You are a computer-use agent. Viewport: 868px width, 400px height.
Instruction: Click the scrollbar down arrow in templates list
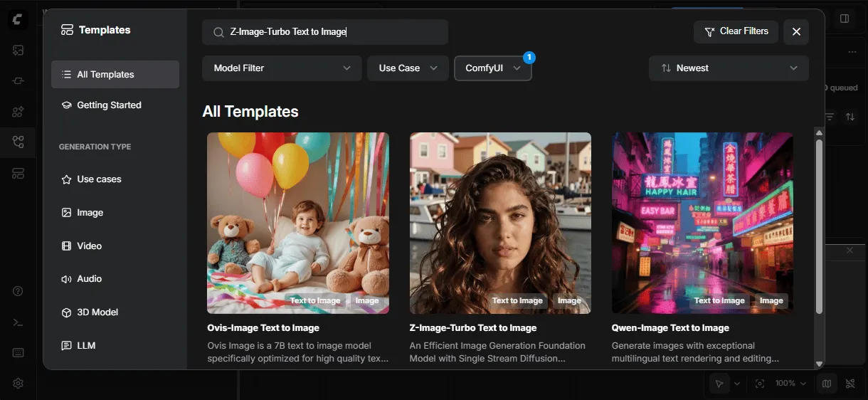pos(819,364)
